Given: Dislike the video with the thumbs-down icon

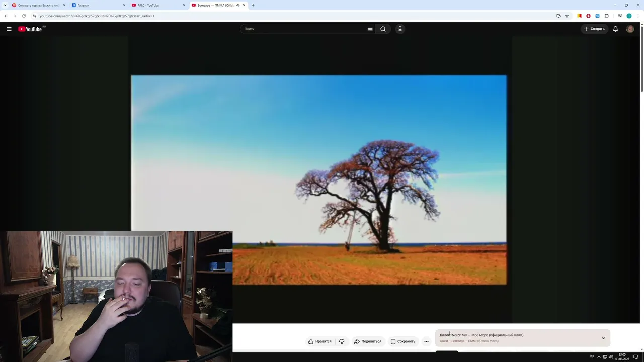Looking at the screenshot, I should pyautogui.click(x=342, y=341).
